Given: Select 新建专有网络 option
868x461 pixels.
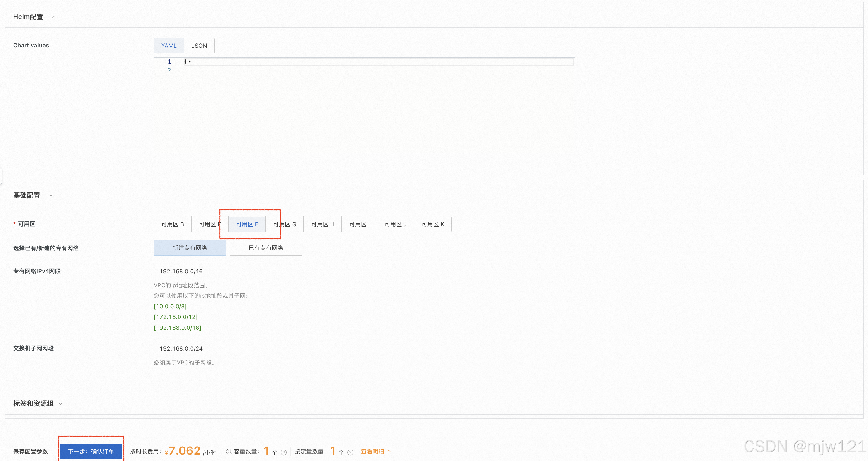Looking at the screenshot, I should (189, 248).
